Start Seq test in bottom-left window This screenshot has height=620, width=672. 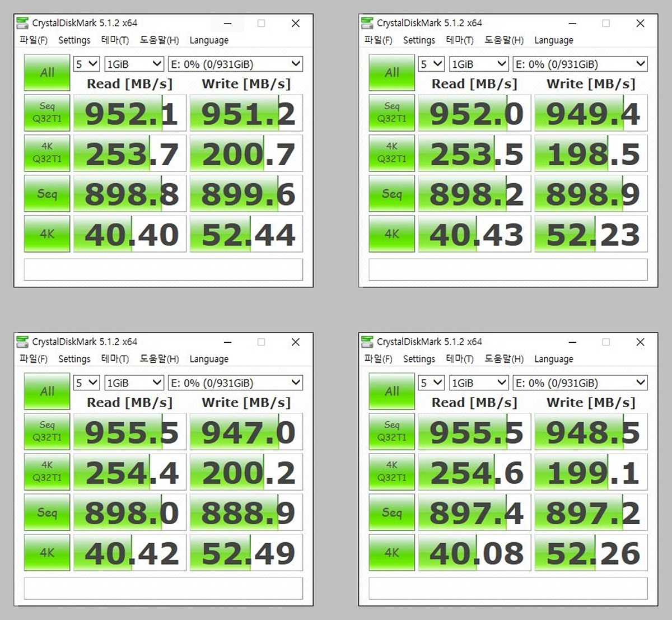47,512
